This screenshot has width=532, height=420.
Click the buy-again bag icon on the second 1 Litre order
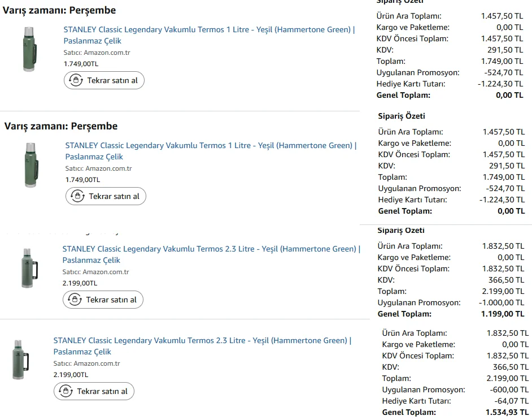click(x=77, y=196)
